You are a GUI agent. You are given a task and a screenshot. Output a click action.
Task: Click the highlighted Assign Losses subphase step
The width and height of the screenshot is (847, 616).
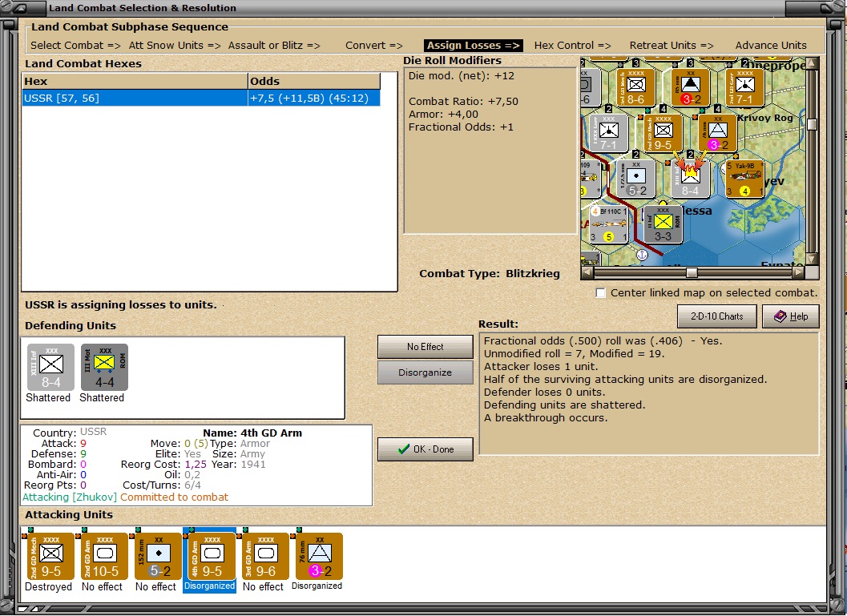click(x=474, y=46)
